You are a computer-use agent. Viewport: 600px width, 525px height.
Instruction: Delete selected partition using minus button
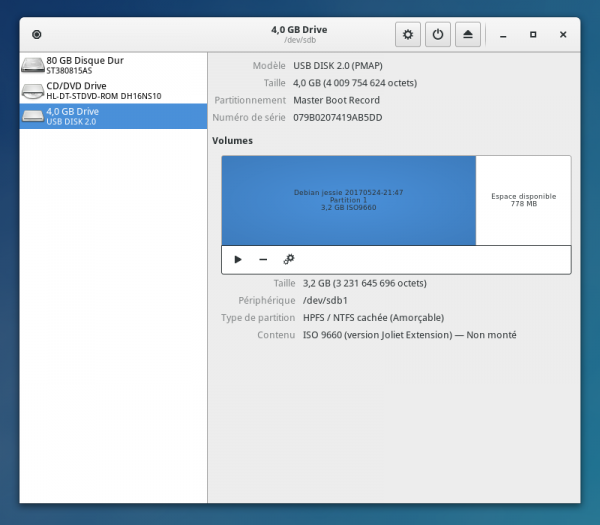[x=263, y=259]
